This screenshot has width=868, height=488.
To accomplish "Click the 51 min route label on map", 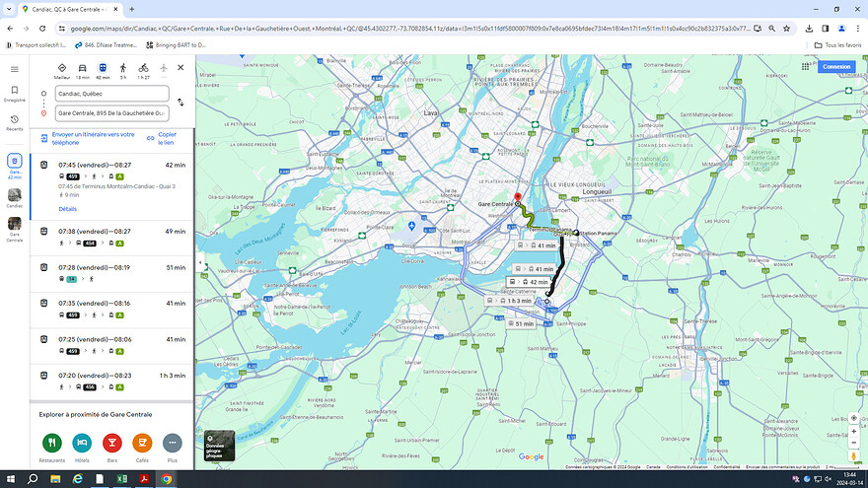I will click(x=521, y=323).
